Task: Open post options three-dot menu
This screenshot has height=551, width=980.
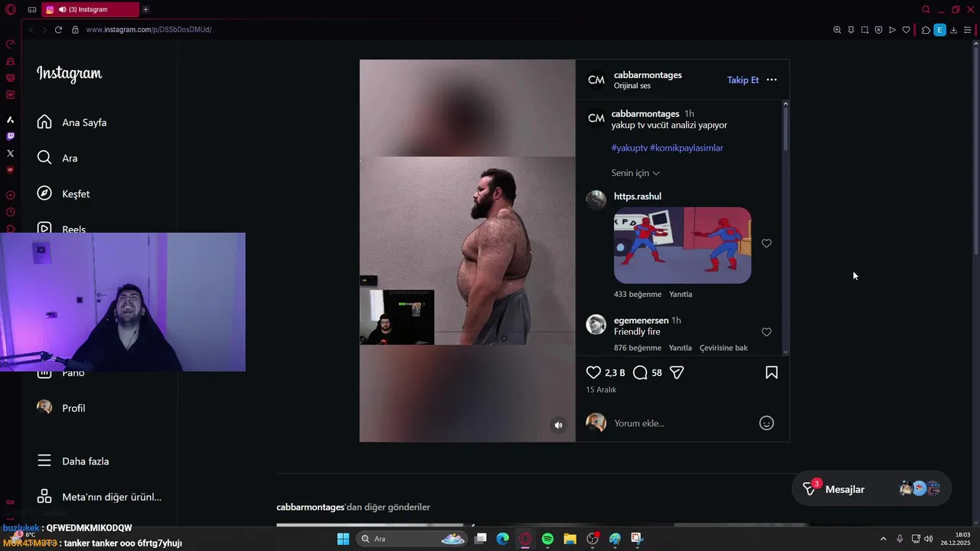Action: click(x=772, y=80)
